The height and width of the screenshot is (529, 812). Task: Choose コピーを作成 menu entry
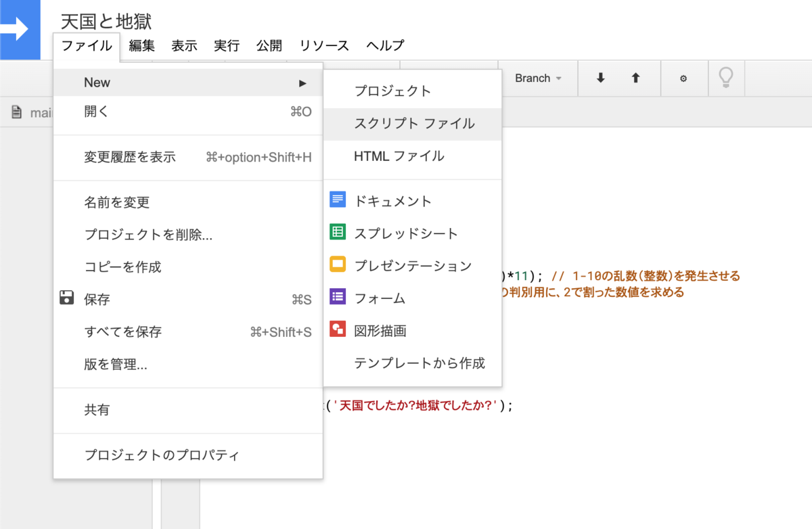(188, 267)
